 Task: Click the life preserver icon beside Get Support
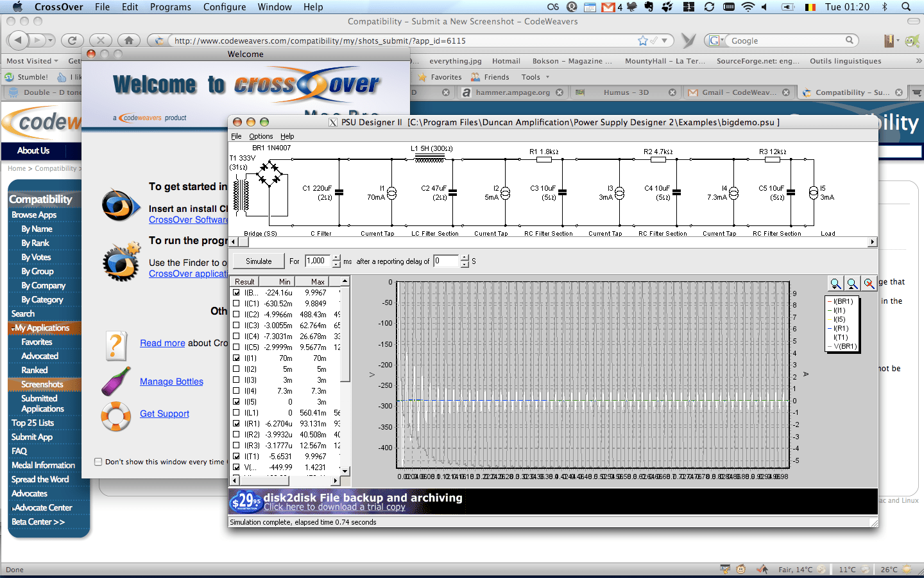tap(116, 416)
